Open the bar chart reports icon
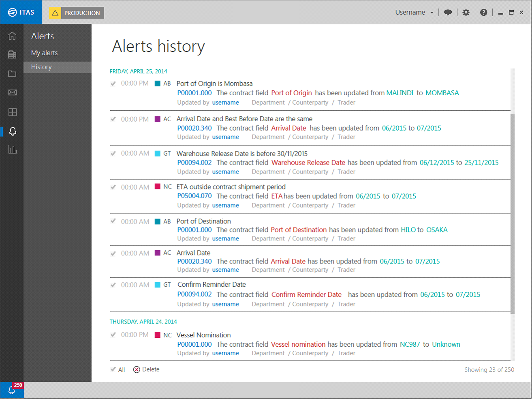Viewport: 532px width, 399px height. [13, 150]
